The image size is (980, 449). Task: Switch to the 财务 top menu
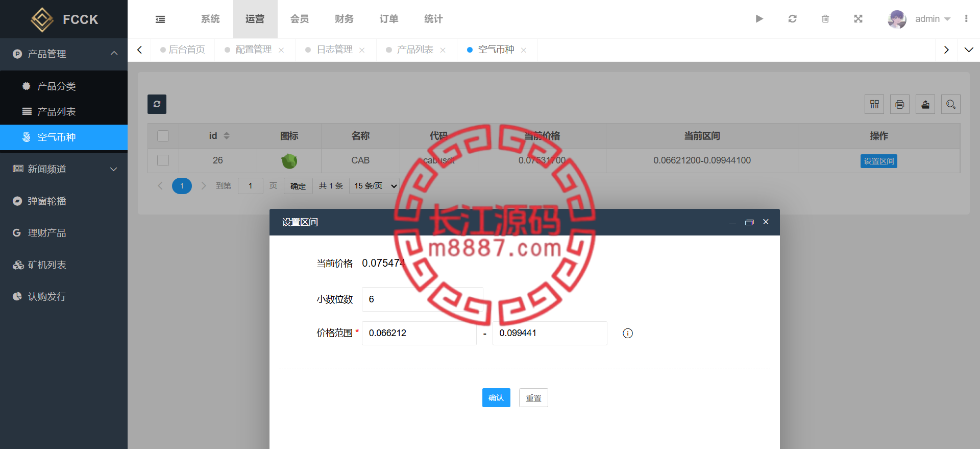coord(344,19)
